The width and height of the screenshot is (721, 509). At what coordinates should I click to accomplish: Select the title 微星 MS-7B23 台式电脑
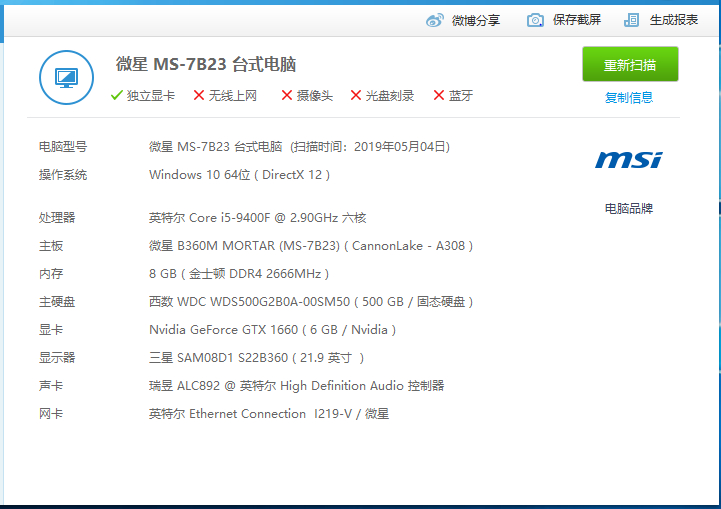click(x=206, y=64)
